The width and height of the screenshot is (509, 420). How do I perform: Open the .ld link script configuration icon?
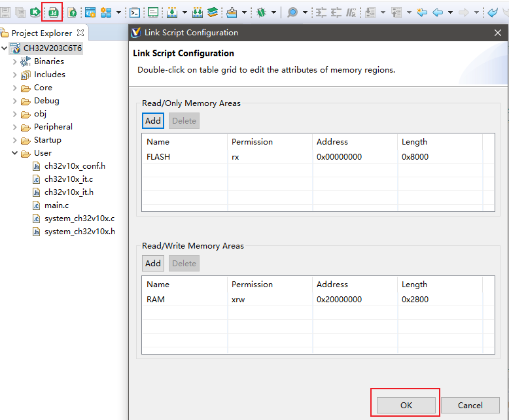(x=53, y=12)
